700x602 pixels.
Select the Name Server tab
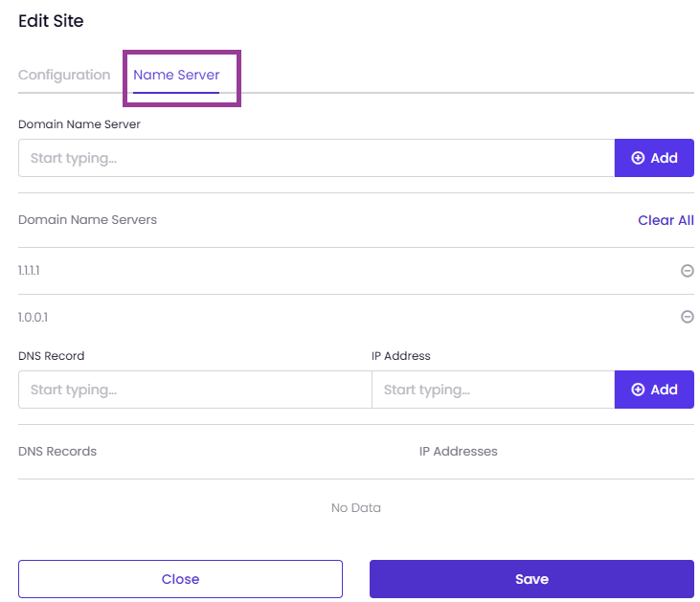point(176,75)
